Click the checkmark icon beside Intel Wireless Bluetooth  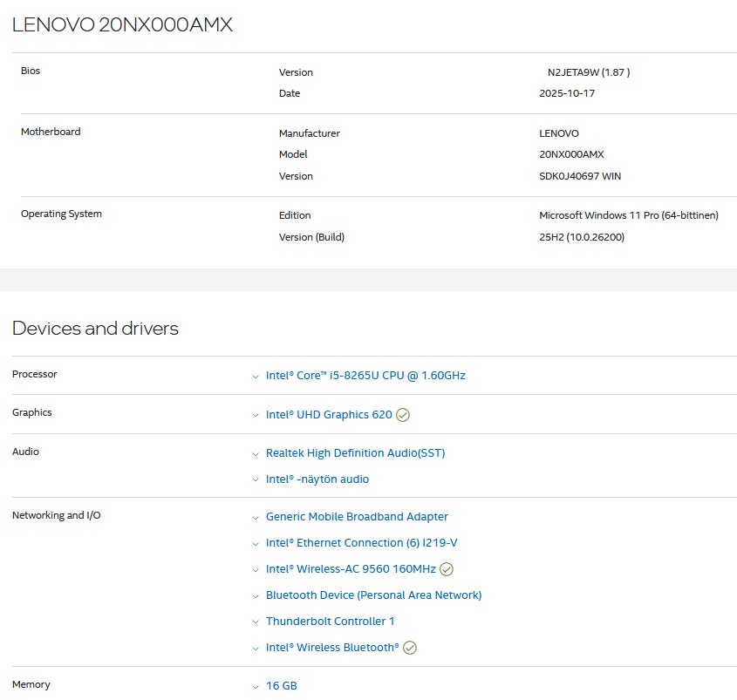point(410,648)
